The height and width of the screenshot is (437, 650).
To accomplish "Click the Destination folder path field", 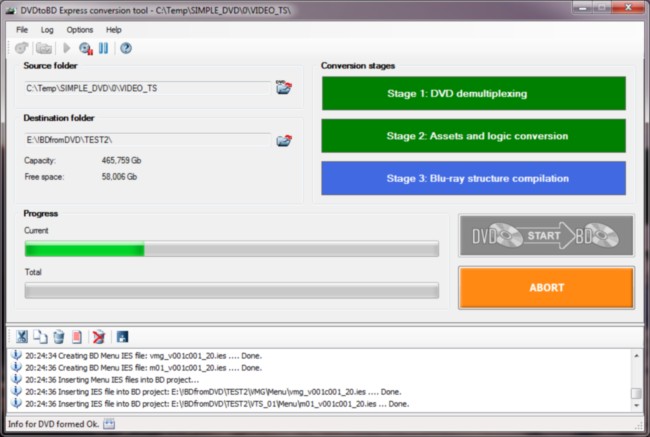I will point(148,140).
